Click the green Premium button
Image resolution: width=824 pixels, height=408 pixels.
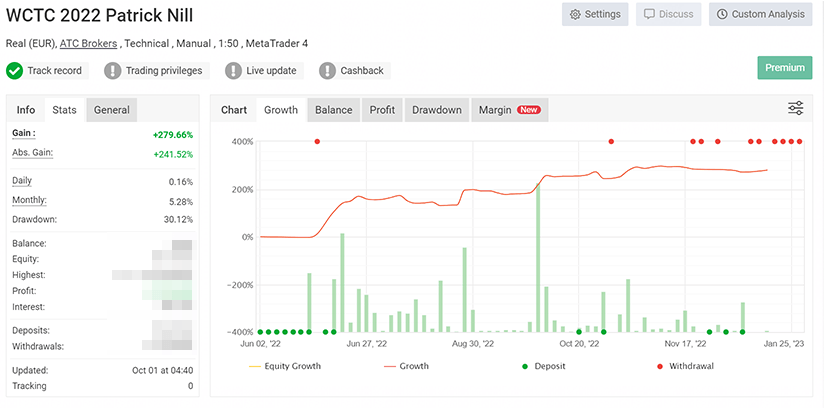pos(784,68)
